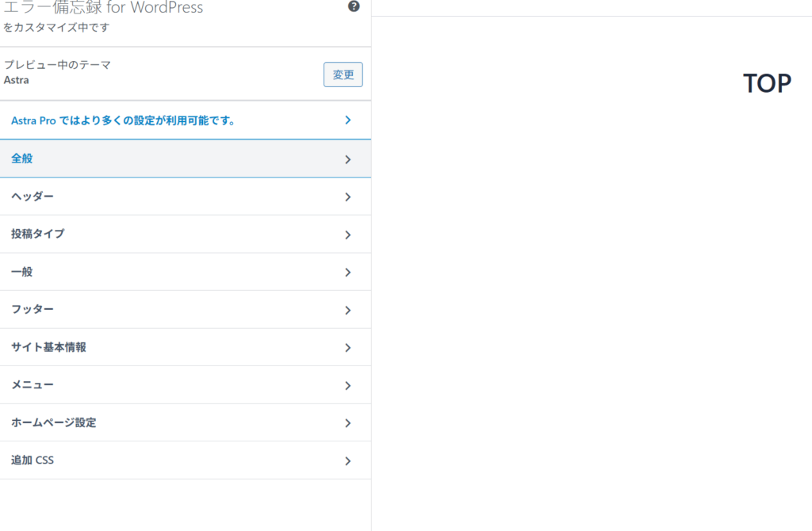
Task: Click the 追加 CSS label text
Action: pos(33,460)
